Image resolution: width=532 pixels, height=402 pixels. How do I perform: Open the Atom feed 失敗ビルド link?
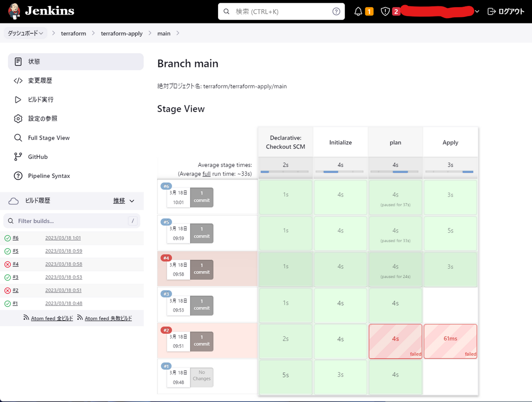click(108, 318)
